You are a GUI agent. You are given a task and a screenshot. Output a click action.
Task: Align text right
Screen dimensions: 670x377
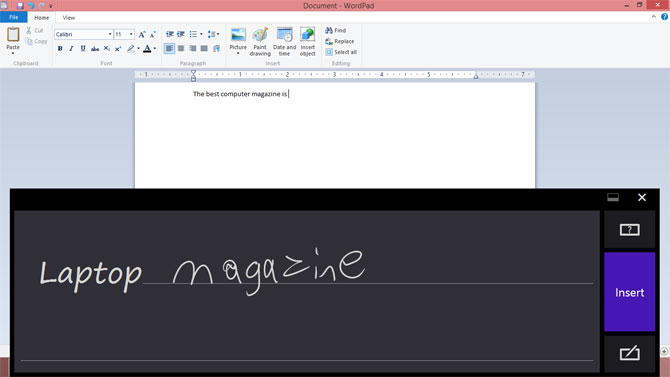193,49
